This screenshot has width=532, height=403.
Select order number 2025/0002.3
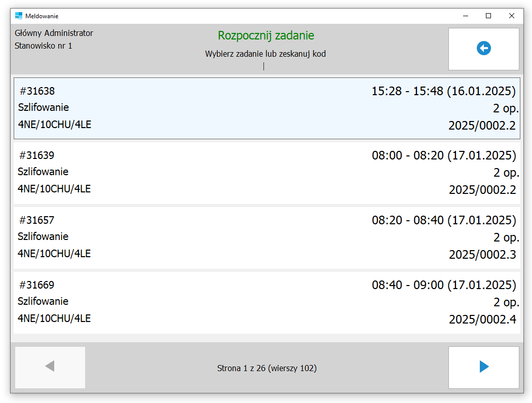click(482, 255)
